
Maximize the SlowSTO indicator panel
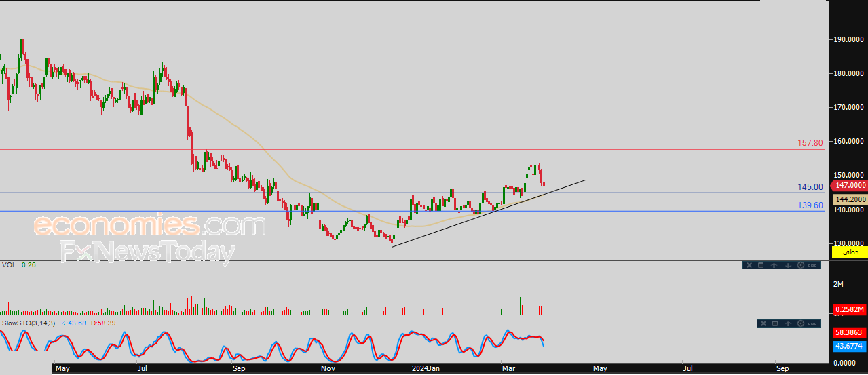(775, 323)
